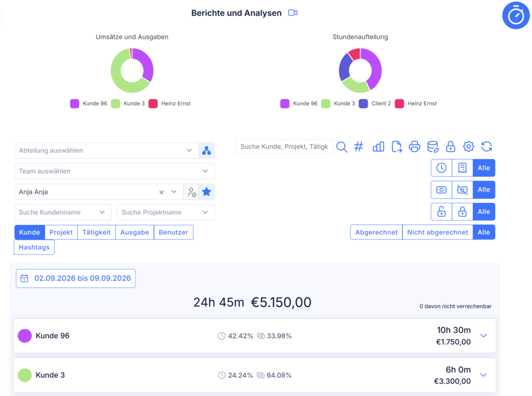Print the report with printer icon

click(x=414, y=147)
